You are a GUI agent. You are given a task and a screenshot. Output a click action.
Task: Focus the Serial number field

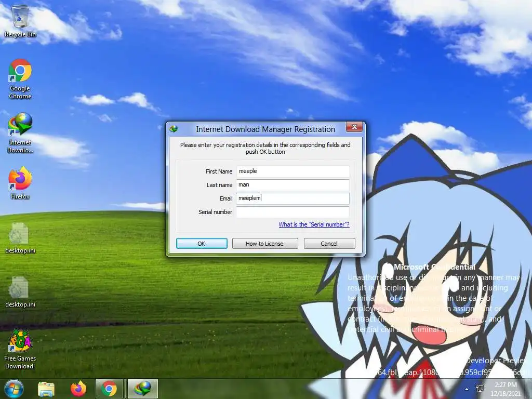[293, 212]
